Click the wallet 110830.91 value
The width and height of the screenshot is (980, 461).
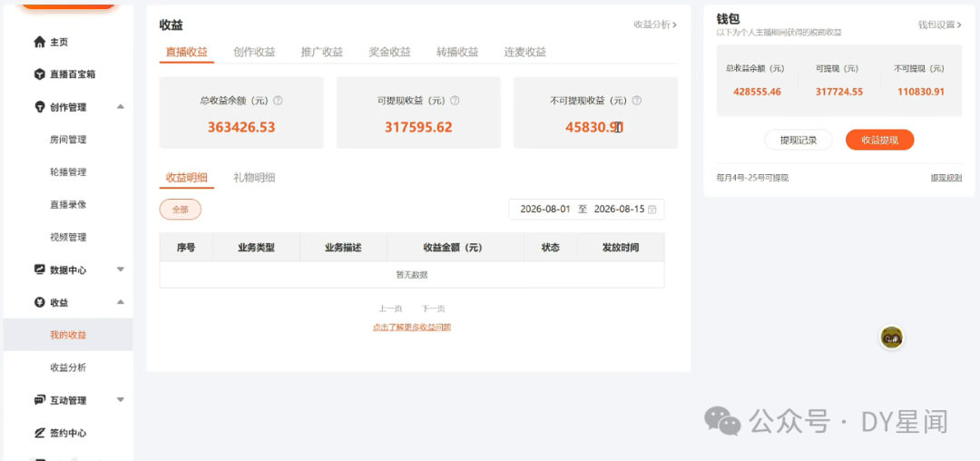(921, 92)
